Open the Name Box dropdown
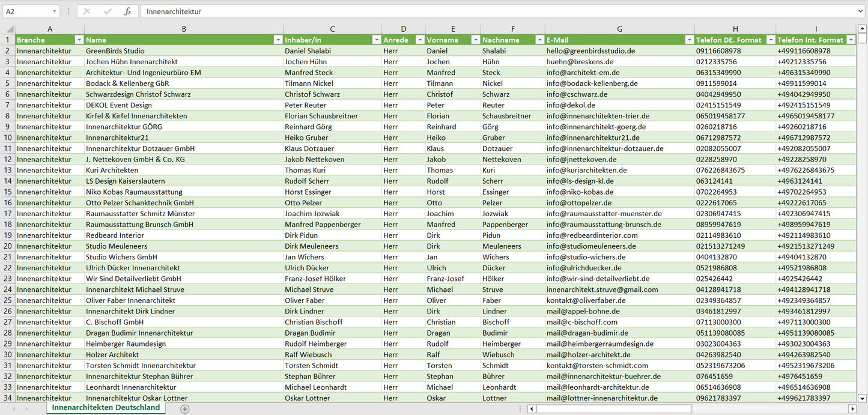This screenshot has height=415, width=868. (55, 11)
